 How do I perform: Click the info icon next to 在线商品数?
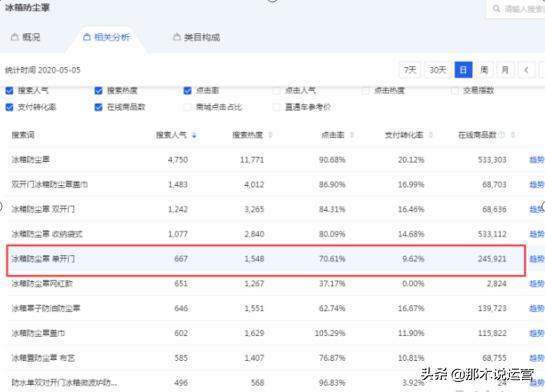pyautogui.click(x=502, y=135)
